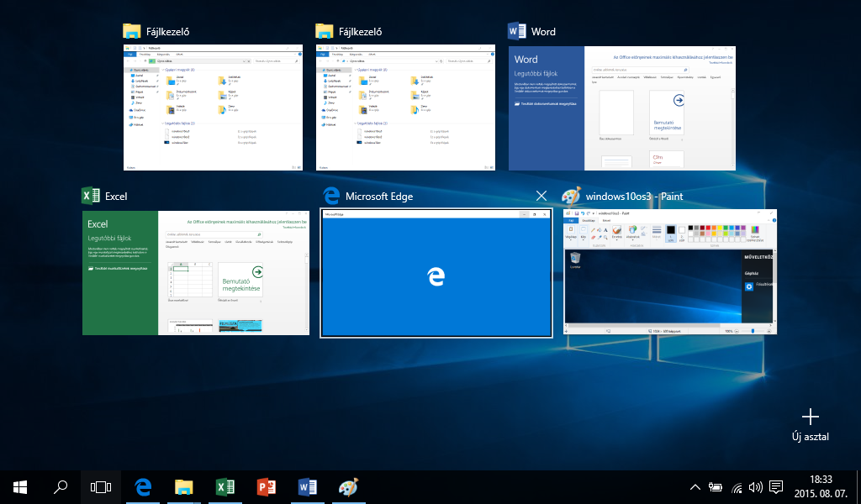Viewport: 861px width, 504px height.
Task: Open PowerPoint from the taskbar
Action: pyautogui.click(x=266, y=486)
